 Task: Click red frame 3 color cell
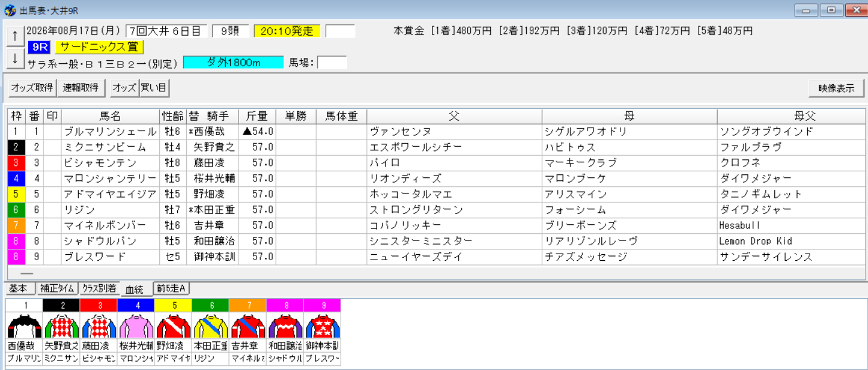click(16, 163)
